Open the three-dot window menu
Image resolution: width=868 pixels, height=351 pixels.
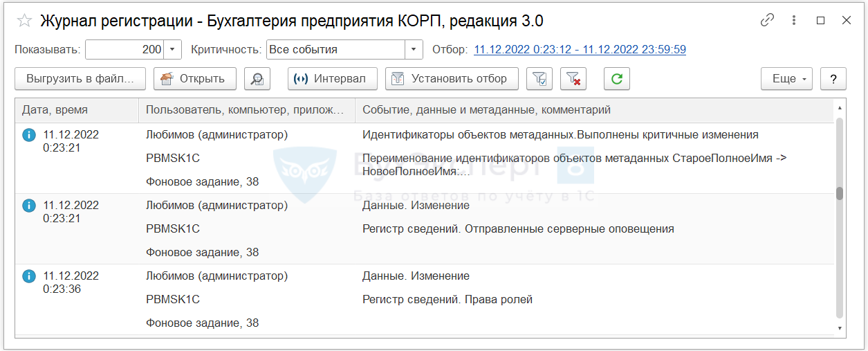pos(794,20)
